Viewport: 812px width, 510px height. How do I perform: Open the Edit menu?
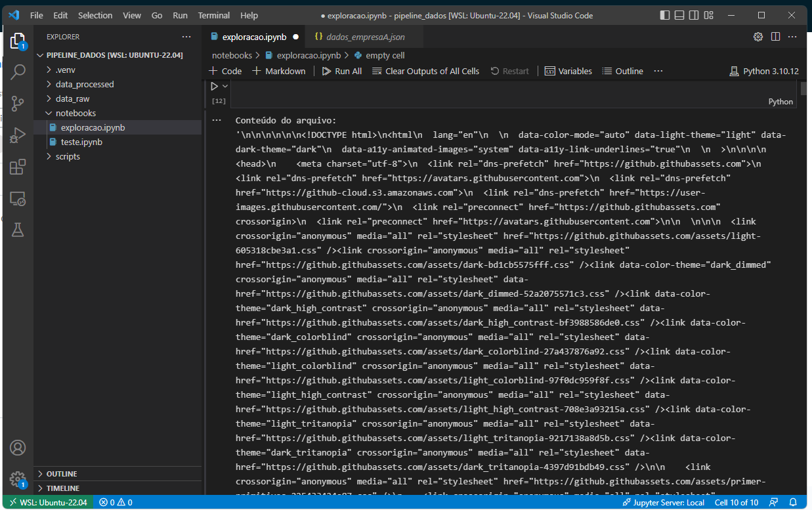tap(60, 15)
